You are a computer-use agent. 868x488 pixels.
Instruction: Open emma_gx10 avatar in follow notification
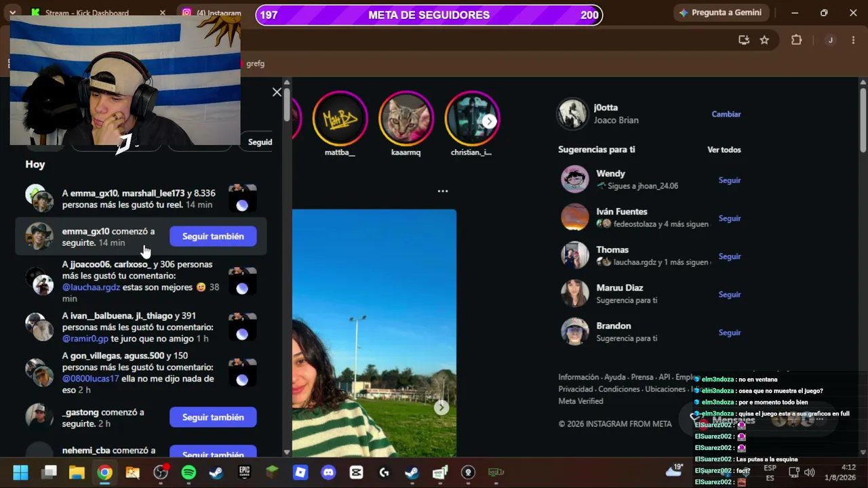click(39, 236)
